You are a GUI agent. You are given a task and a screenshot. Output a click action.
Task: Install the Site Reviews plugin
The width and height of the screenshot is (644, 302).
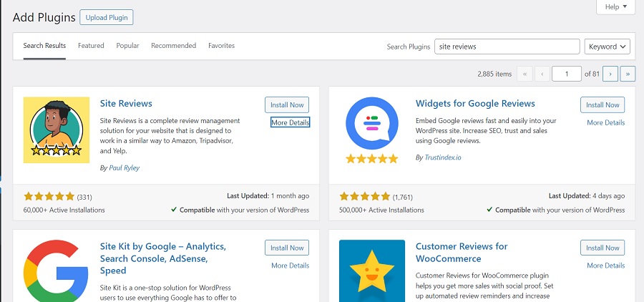[287, 104]
